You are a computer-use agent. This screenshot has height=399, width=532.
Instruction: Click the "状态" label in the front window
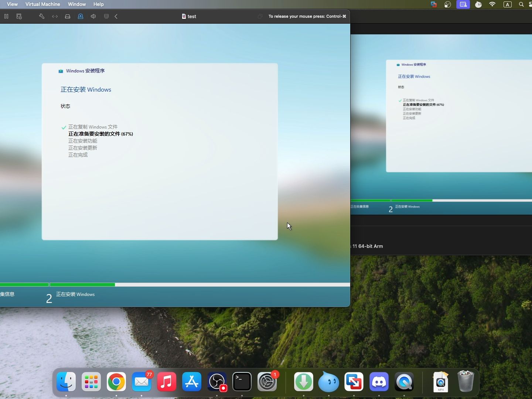click(x=65, y=106)
